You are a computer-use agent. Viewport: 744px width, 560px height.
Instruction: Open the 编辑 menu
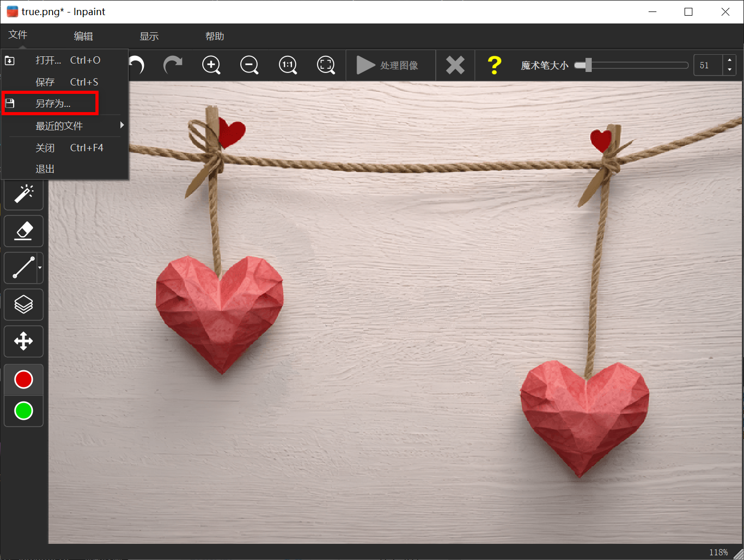pos(83,36)
